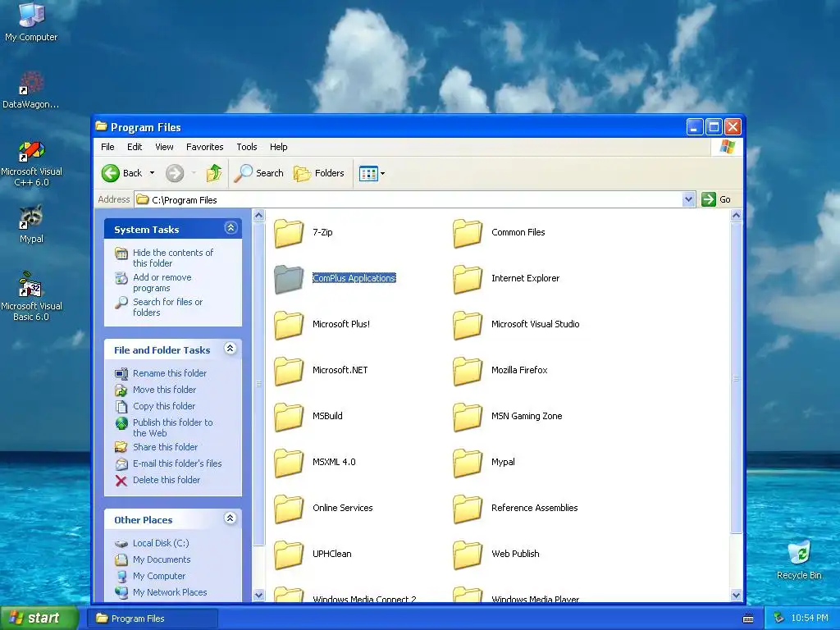
Task: Click Copy this folder link
Action: point(164,406)
